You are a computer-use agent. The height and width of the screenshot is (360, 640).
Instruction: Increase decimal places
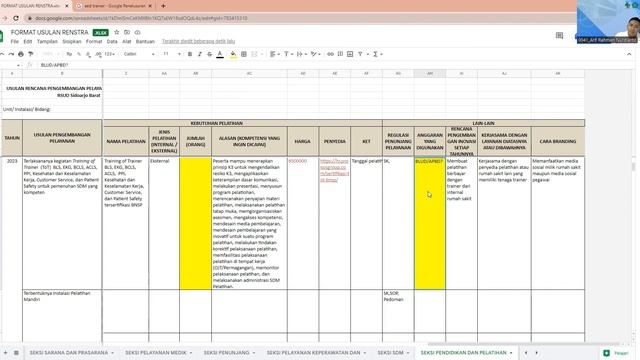(98, 54)
